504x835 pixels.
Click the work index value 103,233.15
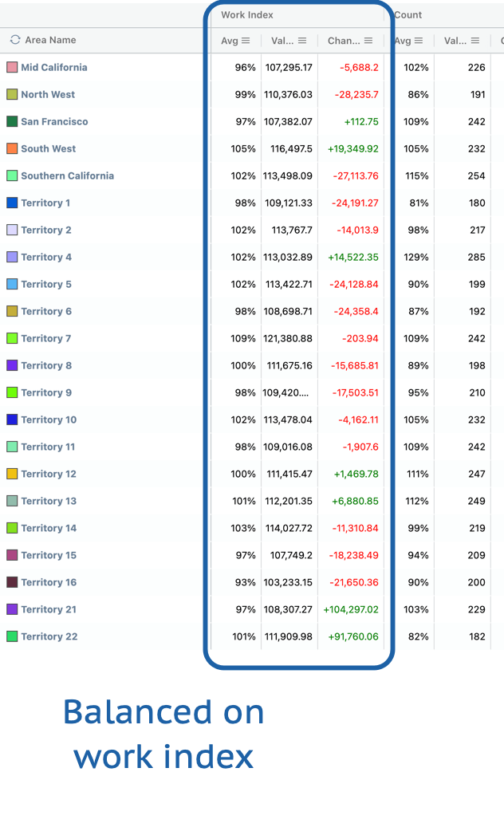(288, 582)
